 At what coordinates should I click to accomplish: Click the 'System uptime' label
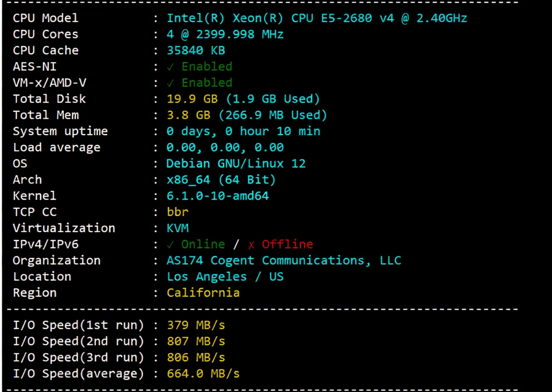coord(60,132)
